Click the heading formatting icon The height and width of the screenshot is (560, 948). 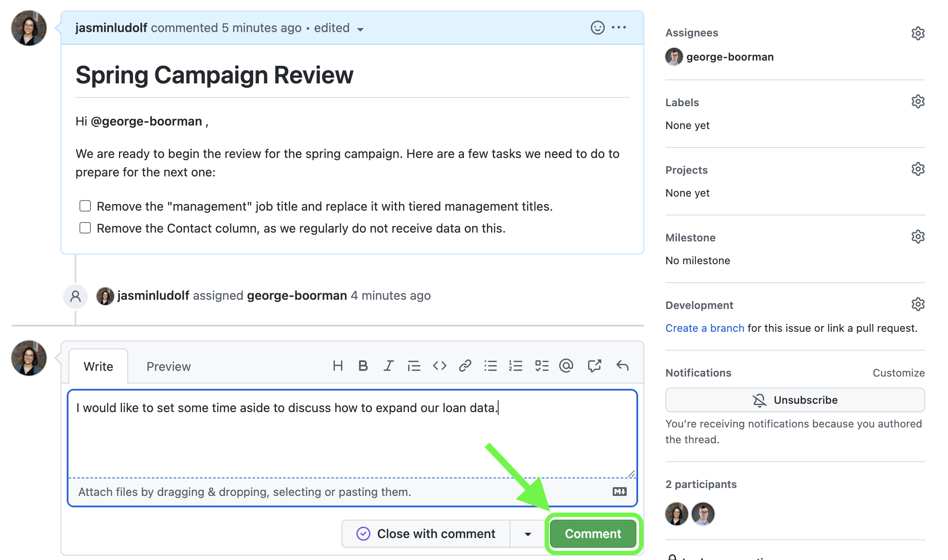coord(338,366)
